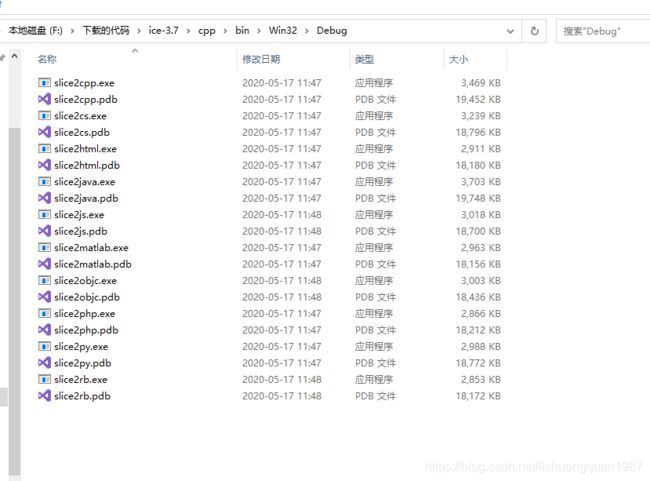Expand the chevron after cpp in path
The image size is (650, 481).
click(225, 31)
